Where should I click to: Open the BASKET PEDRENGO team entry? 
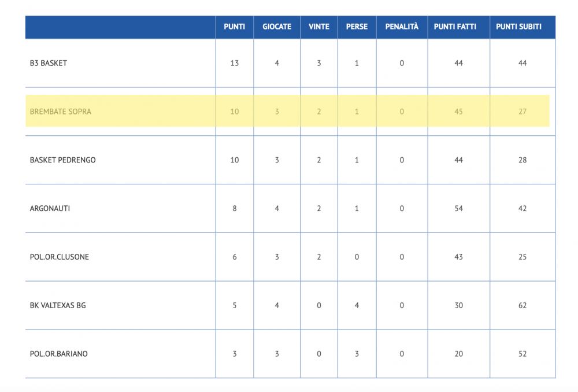coord(62,160)
